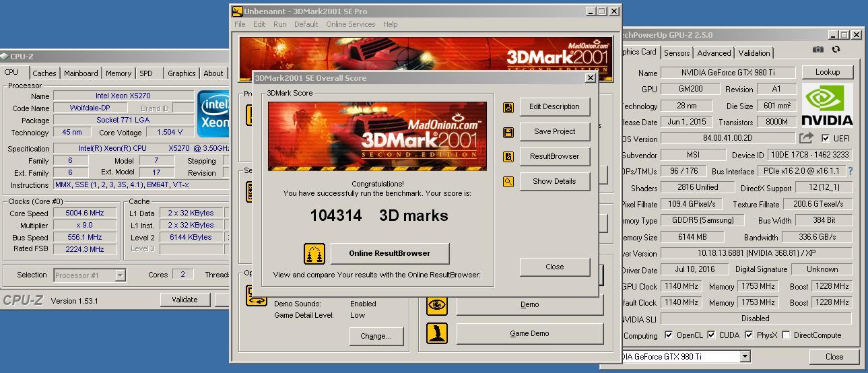Click the Core Speed value 5004.6 MHz

point(84,213)
